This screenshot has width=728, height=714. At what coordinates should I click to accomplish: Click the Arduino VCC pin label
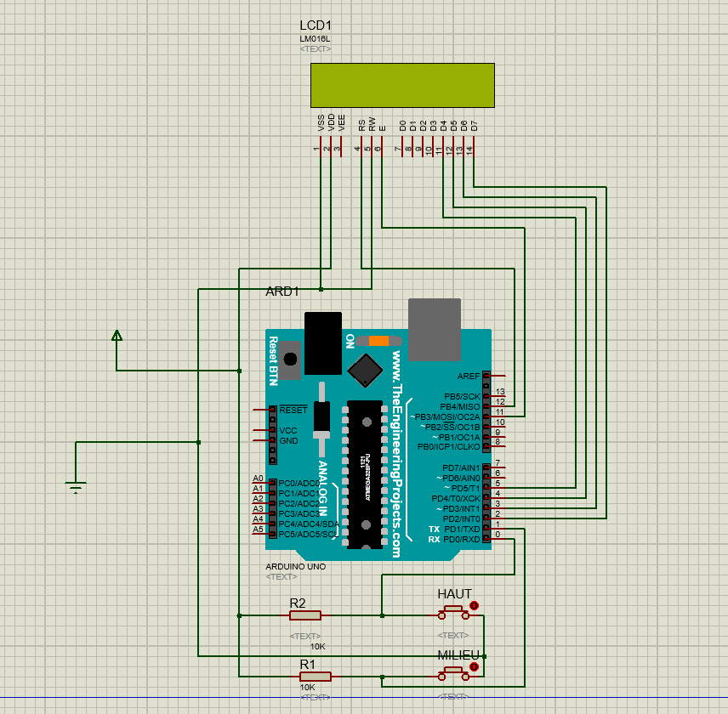tap(287, 431)
